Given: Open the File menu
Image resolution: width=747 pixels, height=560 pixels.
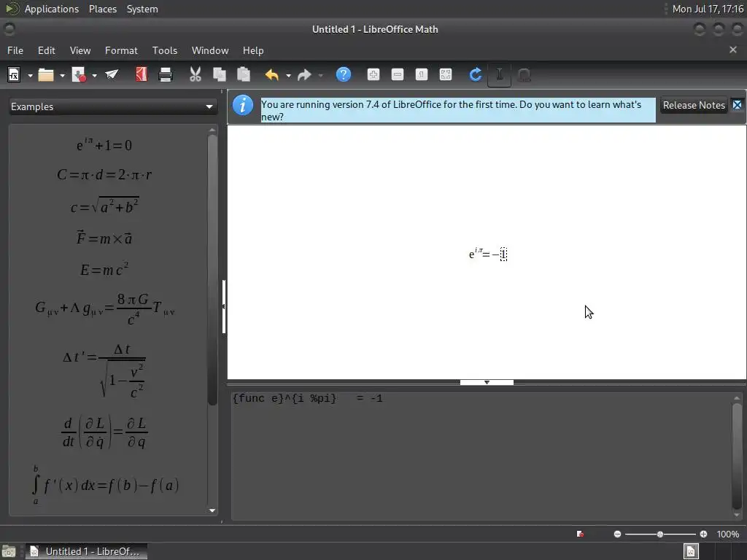Looking at the screenshot, I should 15,50.
